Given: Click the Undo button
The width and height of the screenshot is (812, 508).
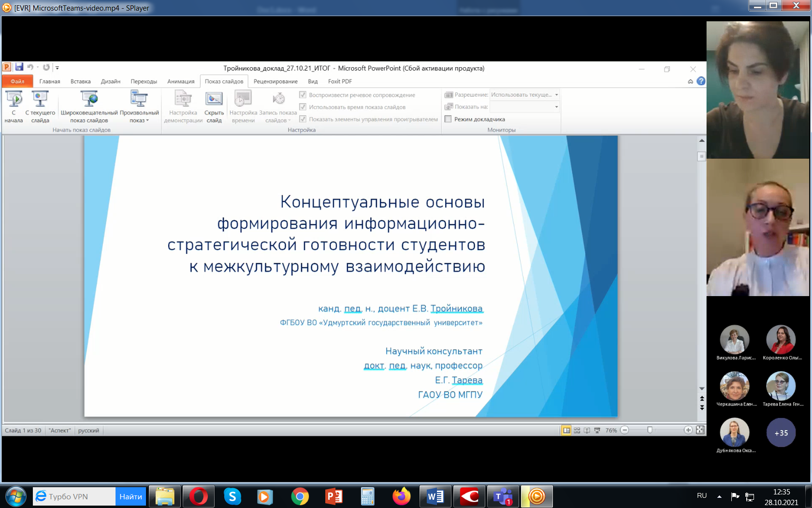Looking at the screenshot, I should 30,66.
